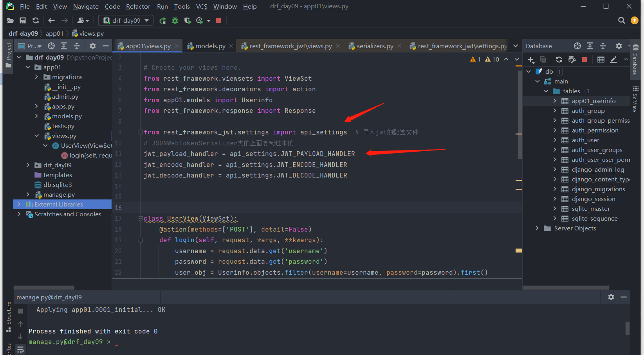Navigate back with the left arrow
This screenshot has height=355, width=644.
(51, 20)
